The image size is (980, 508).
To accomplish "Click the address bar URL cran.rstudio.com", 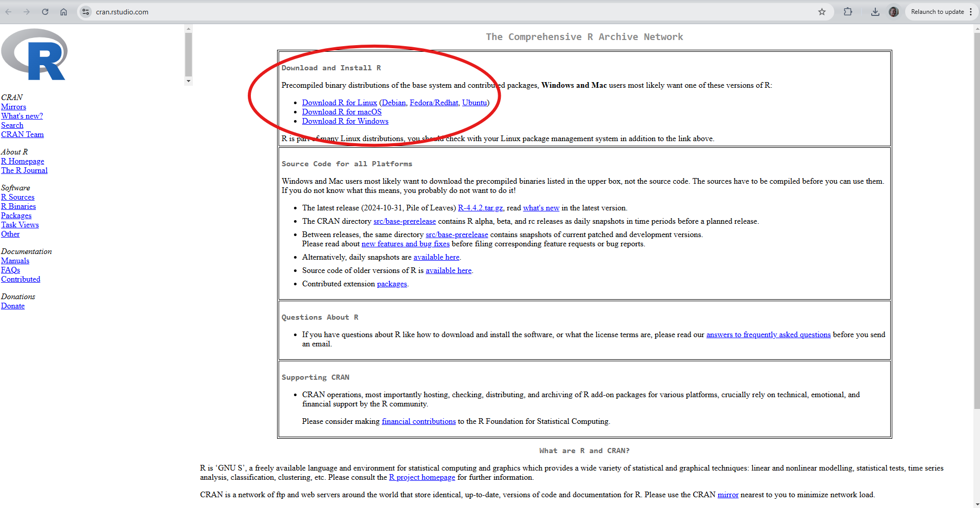I will [122, 12].
